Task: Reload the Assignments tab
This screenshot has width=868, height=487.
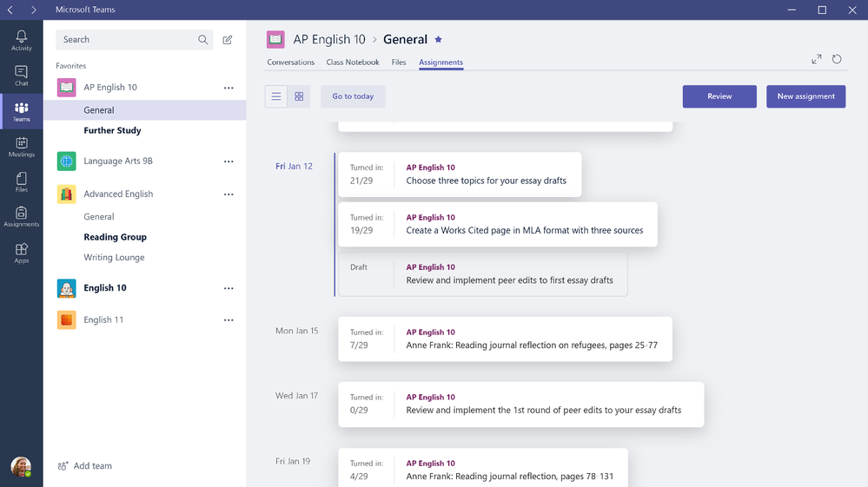Action: [x=837, y=59]
